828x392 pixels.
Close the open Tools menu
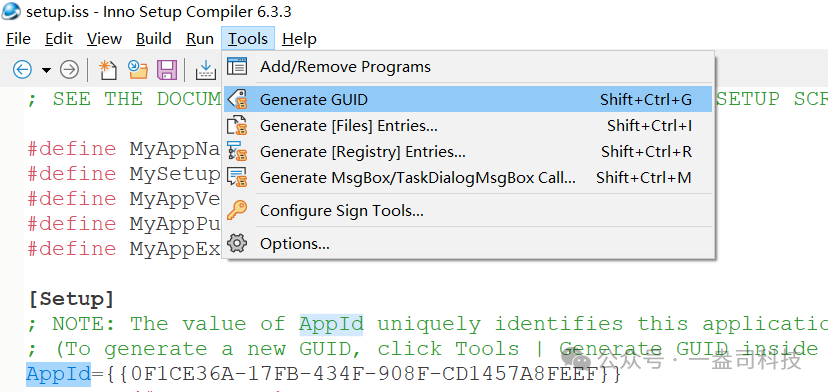click(248, 39)
